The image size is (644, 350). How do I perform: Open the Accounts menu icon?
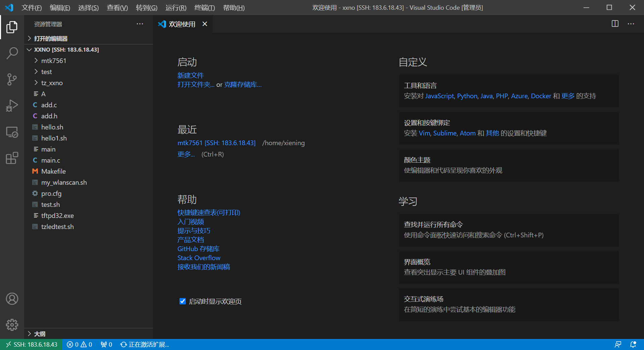click(12, 299)
